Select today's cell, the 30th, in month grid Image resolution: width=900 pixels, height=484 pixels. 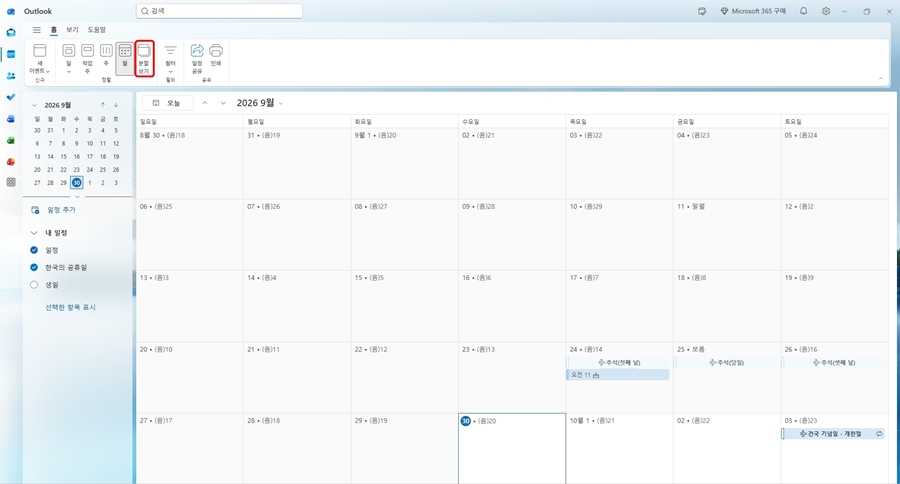click(x=512, y=448)
